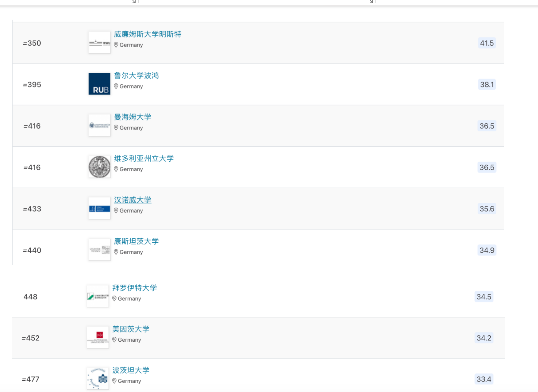The height and width of the screenshot is (392, 538).
Task: Open 美因茨大学 university link
Action: tap(131, 329)
